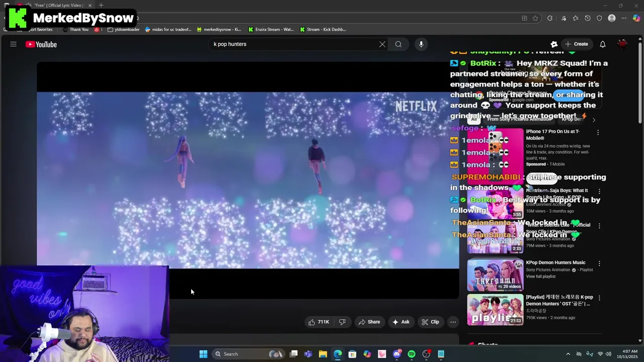Open Edge settings and more menu

coord(624,18)
